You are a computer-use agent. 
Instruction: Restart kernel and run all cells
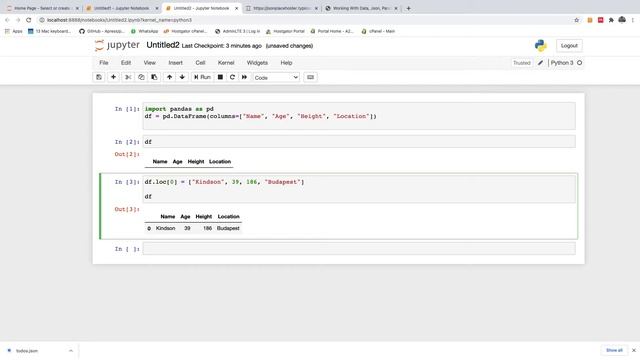point(244,77)
